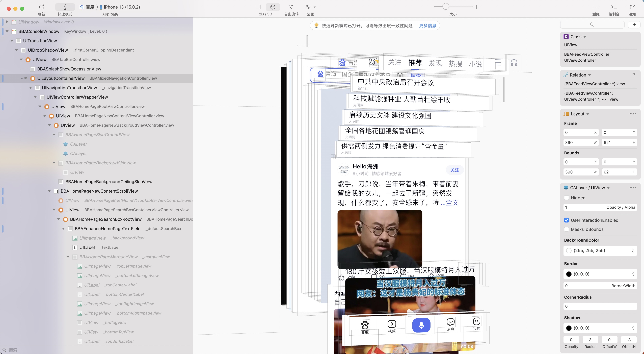
Task: Switch to 2D view square icon
Action: pos(258,7)
